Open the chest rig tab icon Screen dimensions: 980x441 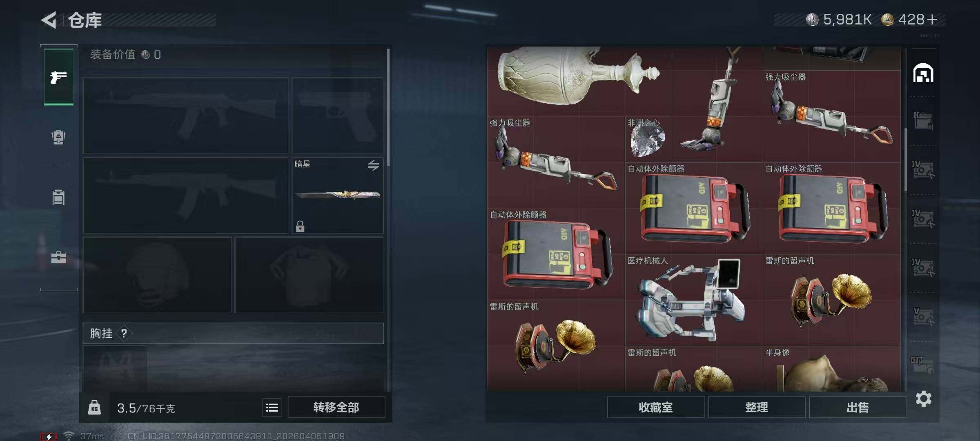(58, 197)
